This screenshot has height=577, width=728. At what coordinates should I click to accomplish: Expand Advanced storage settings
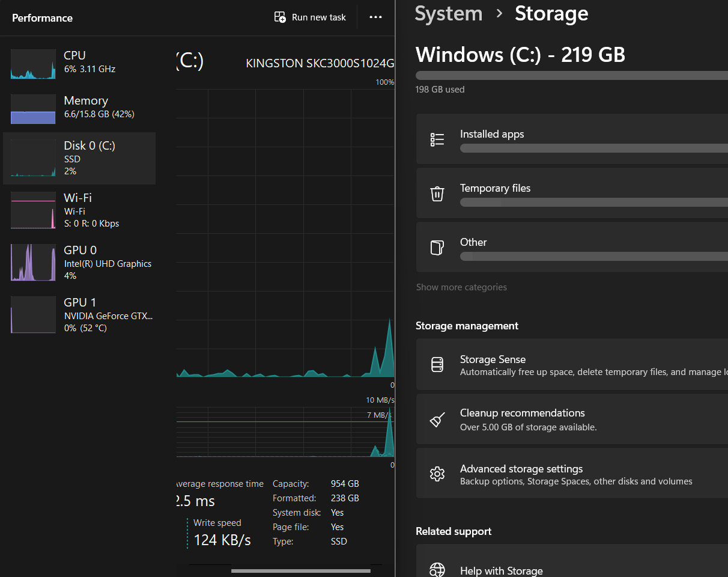tap(572, 474)
